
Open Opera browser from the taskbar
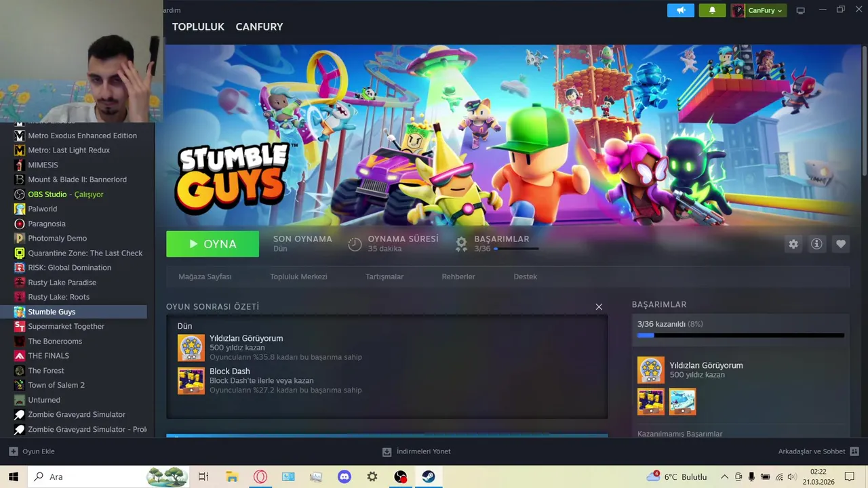click(x=260, y=476)
